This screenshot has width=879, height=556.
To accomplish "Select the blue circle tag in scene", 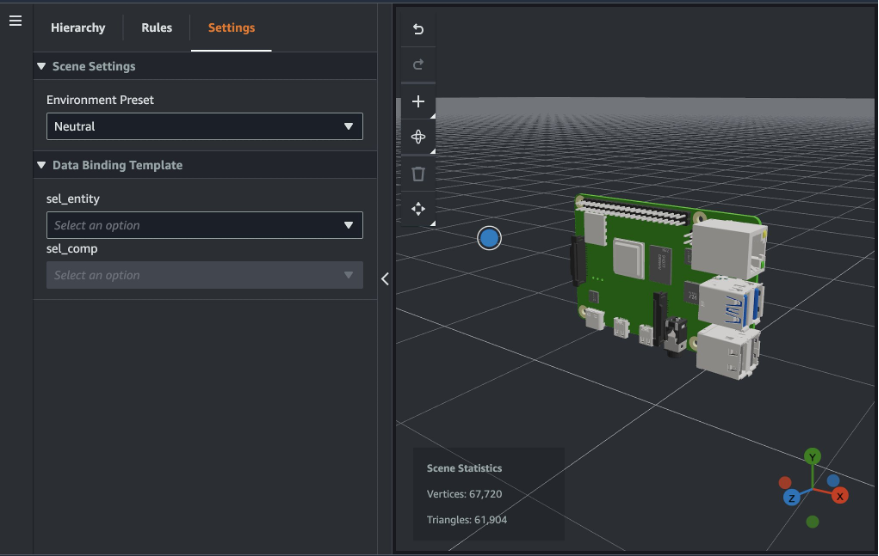I will click(489, 238).
